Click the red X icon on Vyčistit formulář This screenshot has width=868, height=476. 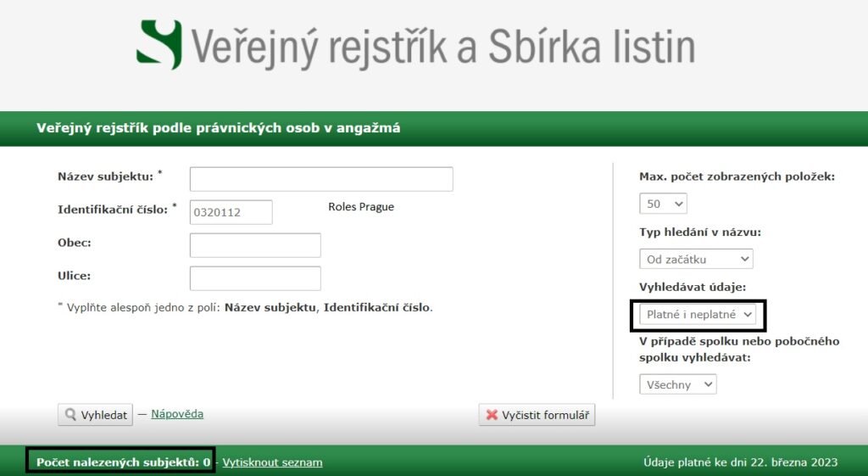coord(492,415)
